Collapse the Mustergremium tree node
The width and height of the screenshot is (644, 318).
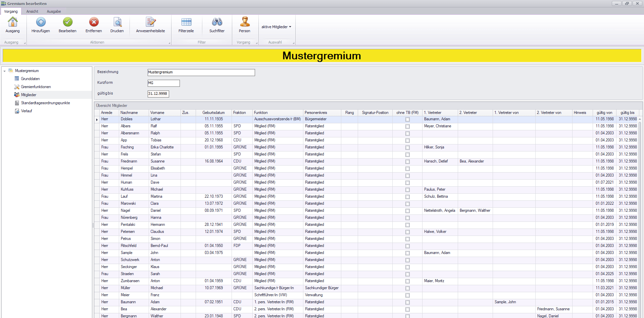4,71
